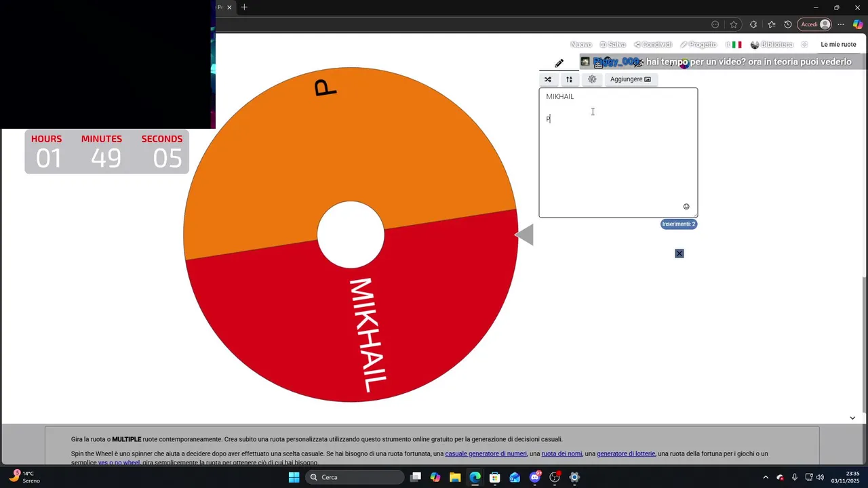Open Outlook mail from taskbar

point(515,477)
